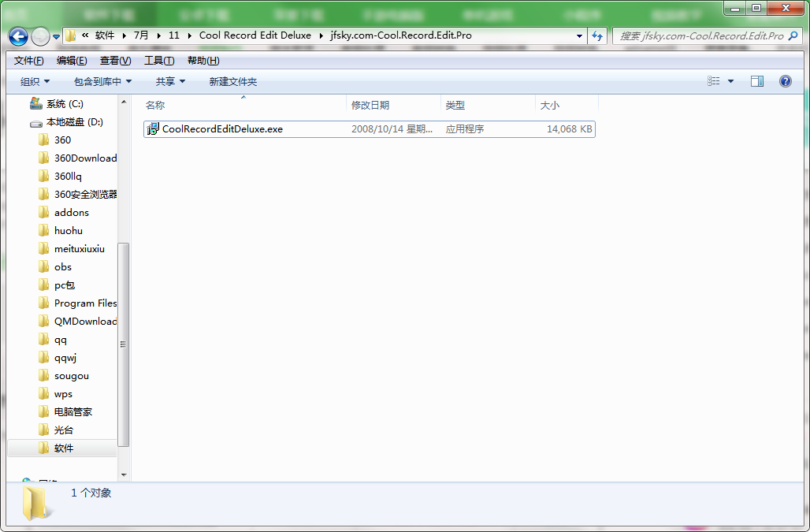The image size is (810, 532).
Task: Open the recent pages history dropdown arrow
Action: click(56, 37)
